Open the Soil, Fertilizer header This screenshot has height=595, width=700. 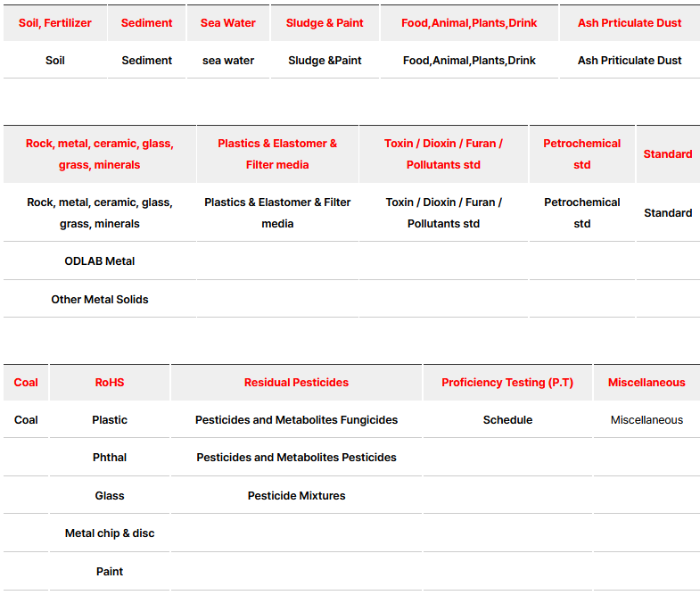[55, 23]
